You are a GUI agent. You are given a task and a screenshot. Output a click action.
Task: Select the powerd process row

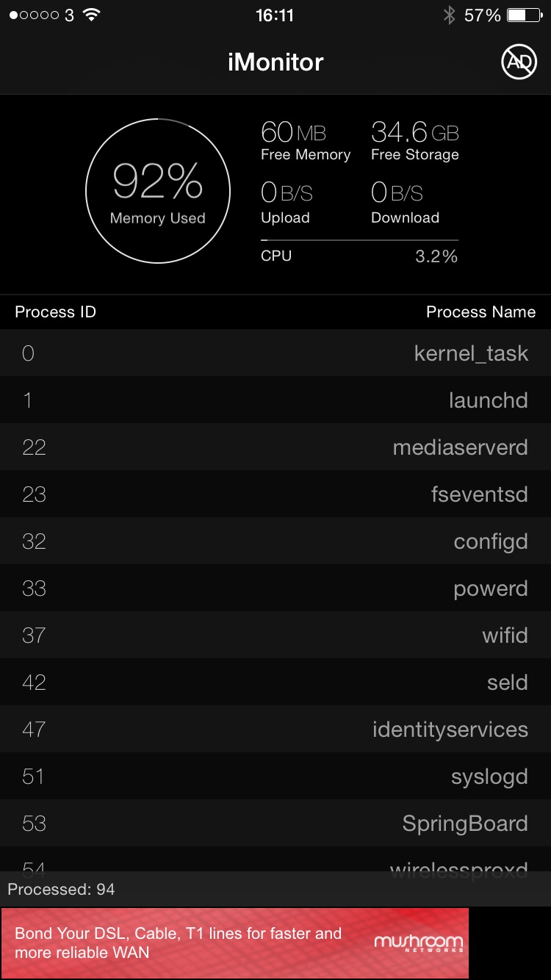275,588
